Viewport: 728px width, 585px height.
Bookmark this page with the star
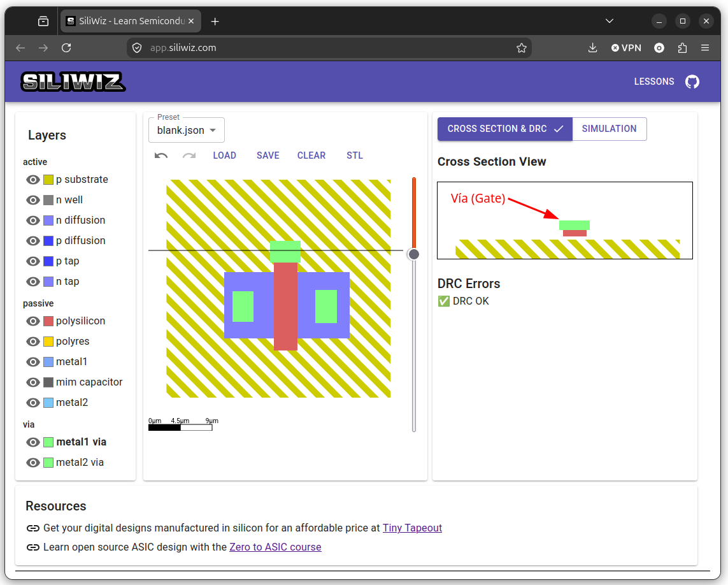pos(522,48)
